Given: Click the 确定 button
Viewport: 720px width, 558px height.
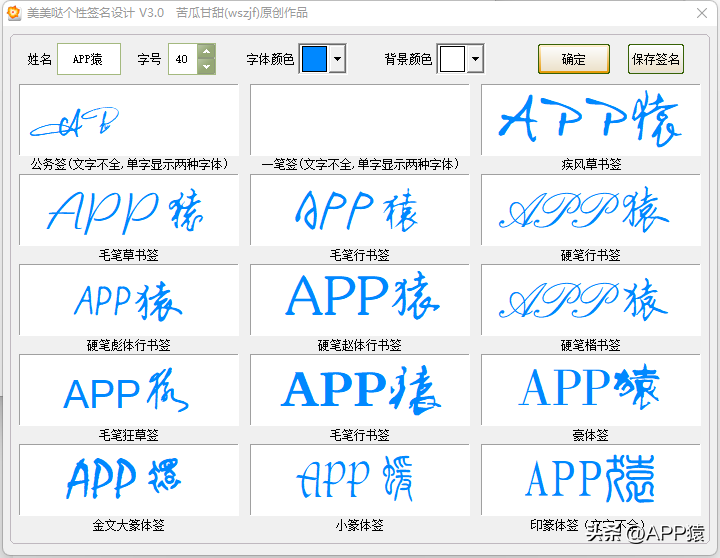Looking at the screenshot, I should click(x=574, y=59).
